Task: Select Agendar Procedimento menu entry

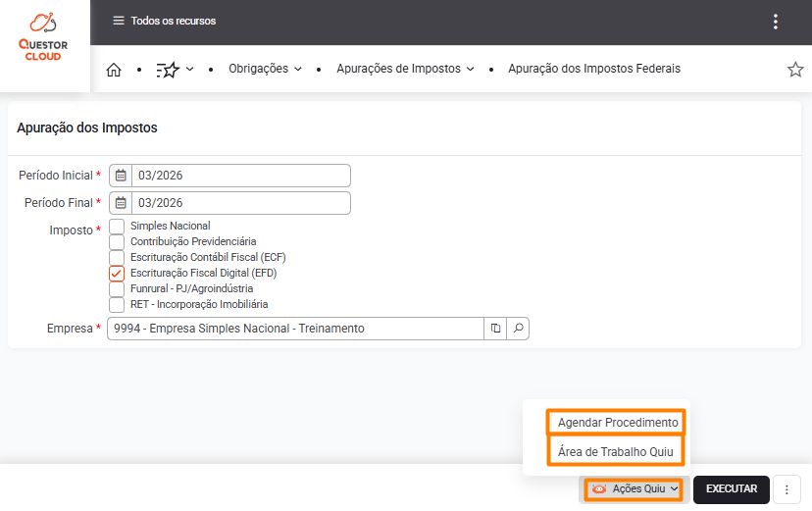Action: point(617,423)
